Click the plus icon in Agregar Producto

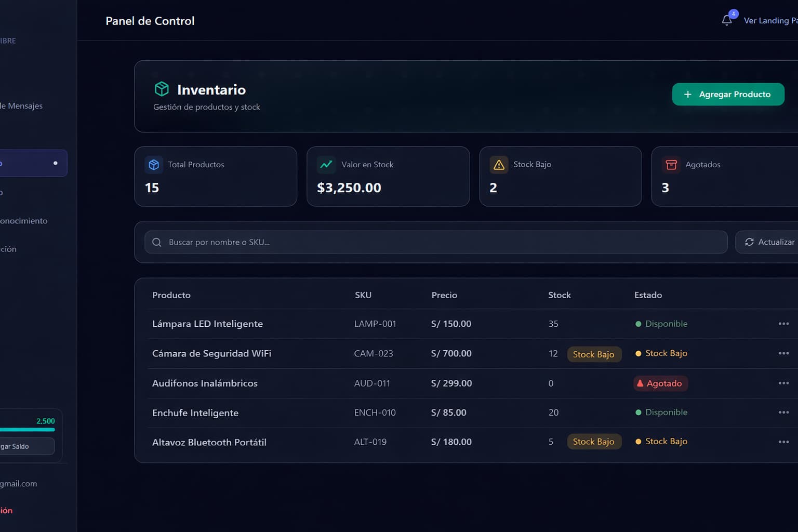(x=687, y=95)
